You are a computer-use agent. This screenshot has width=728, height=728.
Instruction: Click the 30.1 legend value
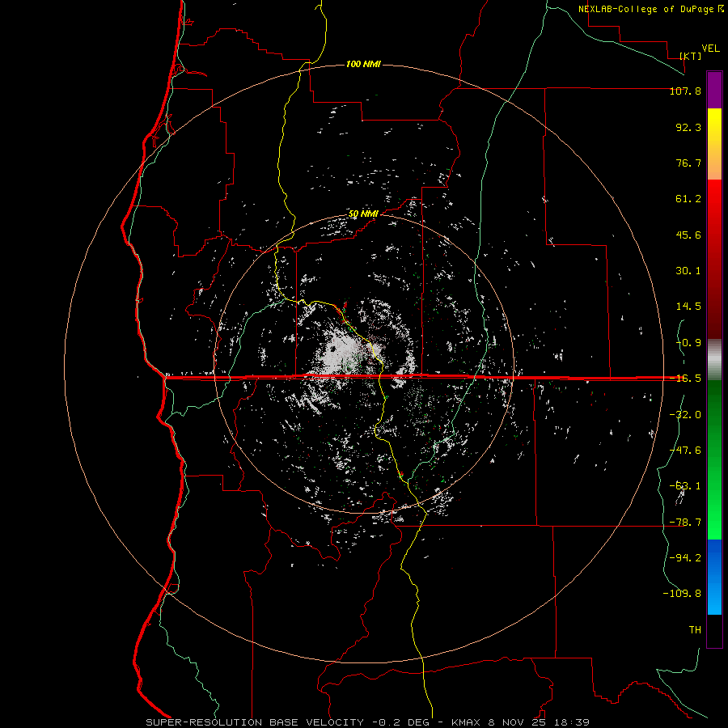688,271
